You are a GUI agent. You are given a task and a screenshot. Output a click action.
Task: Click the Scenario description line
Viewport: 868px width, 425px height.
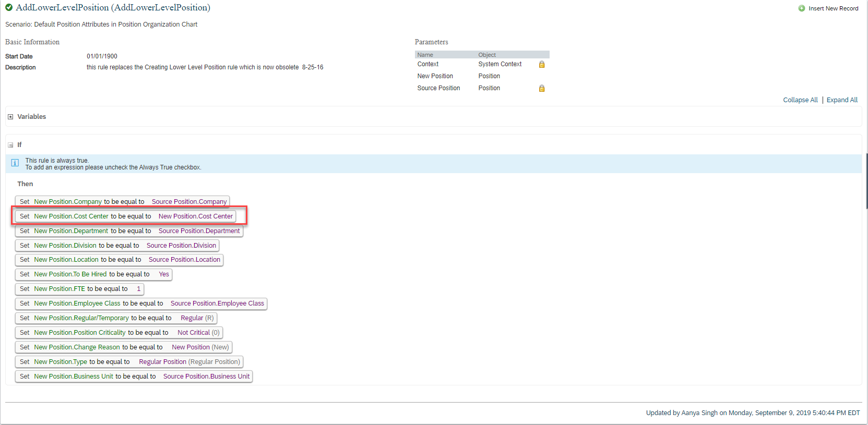[101, 25]
